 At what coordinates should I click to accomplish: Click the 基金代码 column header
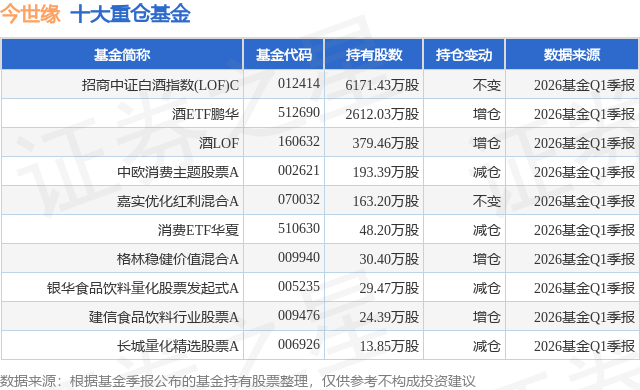[284, 55]
